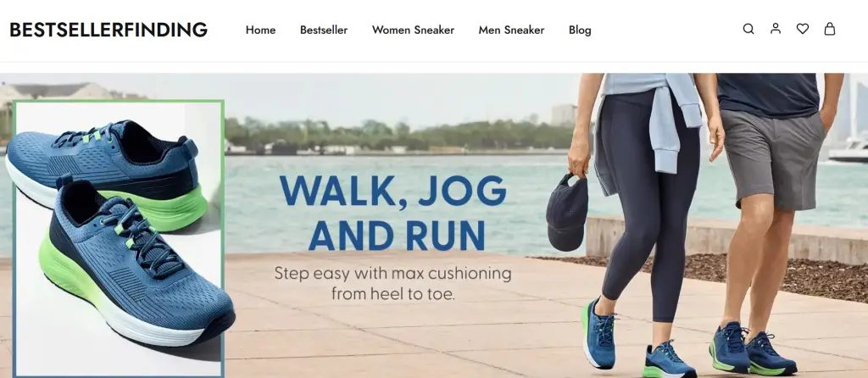Image resolution: width=868 pixels, height=378 pixels.
Task: Go to the Home menu item
Action: (261, 30)
